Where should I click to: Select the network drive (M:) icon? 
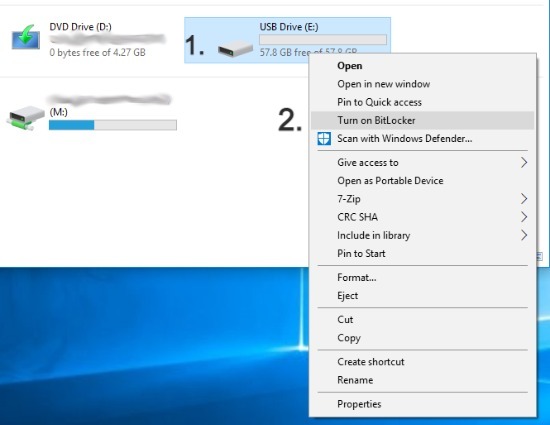point(25,118)
